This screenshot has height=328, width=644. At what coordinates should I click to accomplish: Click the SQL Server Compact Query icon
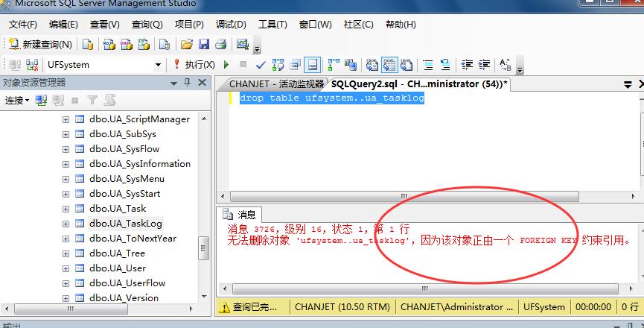click(165, 45)
